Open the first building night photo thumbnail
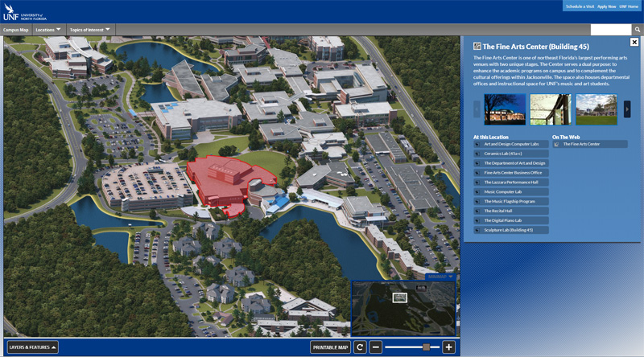 click(505, 109)
